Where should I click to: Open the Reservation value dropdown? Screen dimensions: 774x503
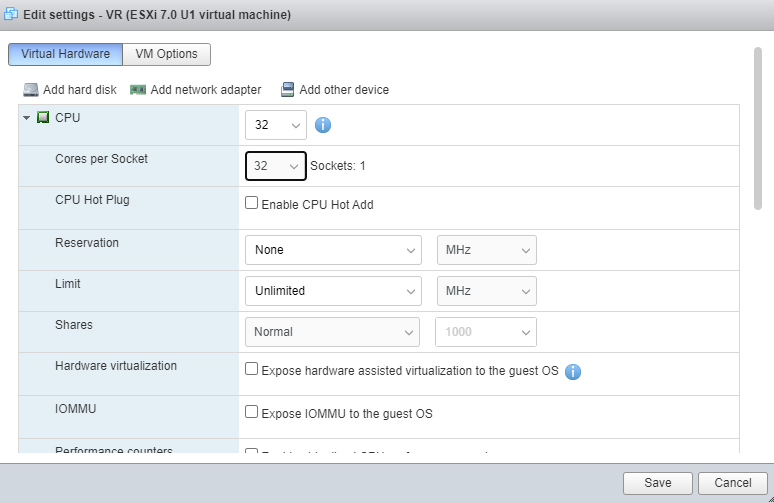click(x=333, y=250)
